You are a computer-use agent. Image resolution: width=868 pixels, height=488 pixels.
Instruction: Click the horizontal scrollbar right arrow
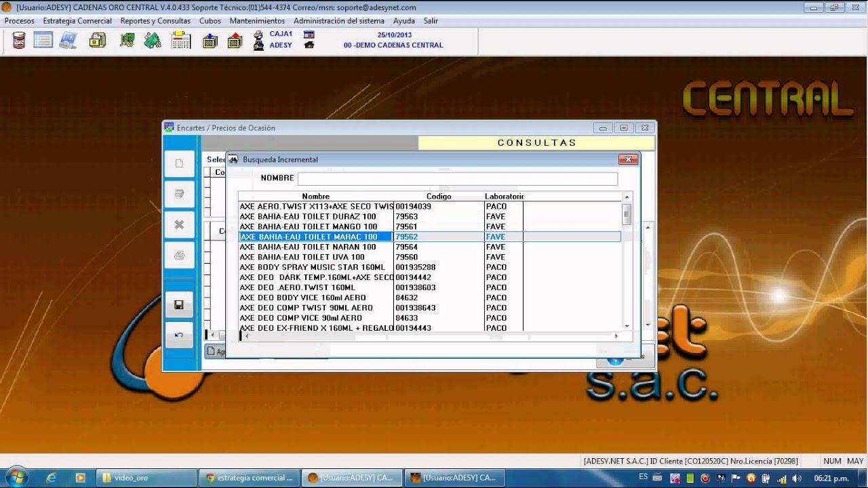click(x=616, y=335)
